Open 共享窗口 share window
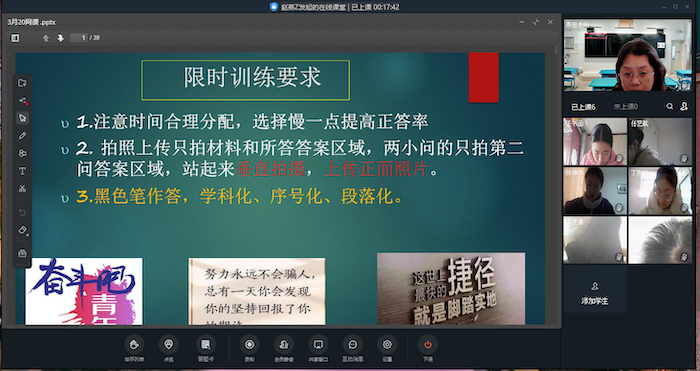The image size is (700, 371). (318, 348)
